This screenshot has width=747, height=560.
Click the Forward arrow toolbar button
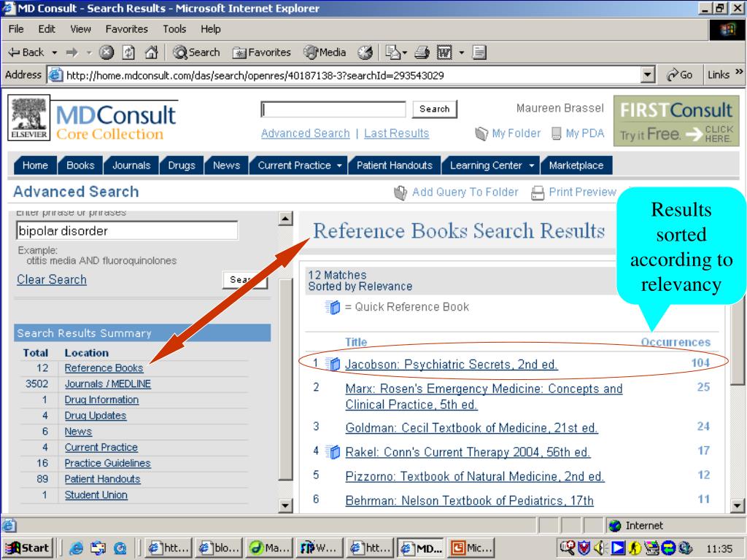pyautogui.click(x=72, y=52)
